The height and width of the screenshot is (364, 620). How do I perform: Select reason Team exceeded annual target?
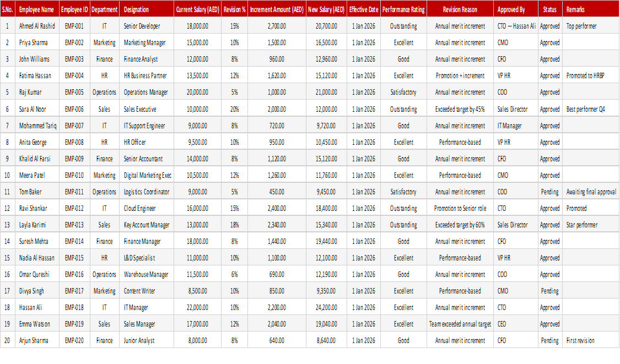tap(460, 324)
